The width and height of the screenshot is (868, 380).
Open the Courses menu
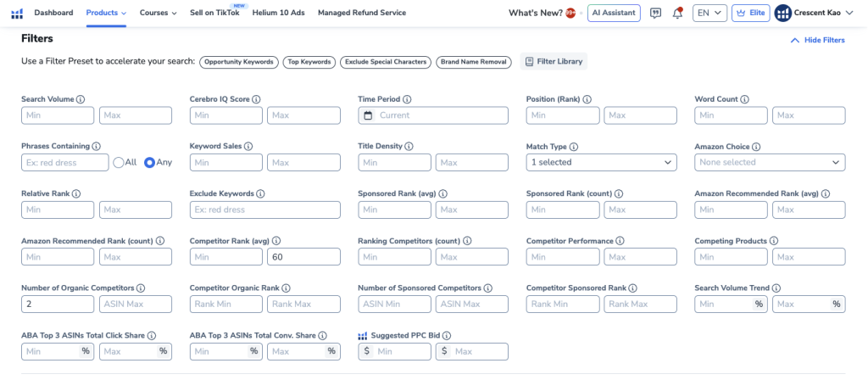(x=158, y=13)
